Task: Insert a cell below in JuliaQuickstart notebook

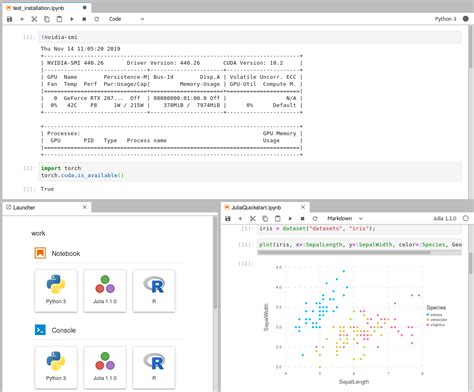Action: click(x=240, y=219)
